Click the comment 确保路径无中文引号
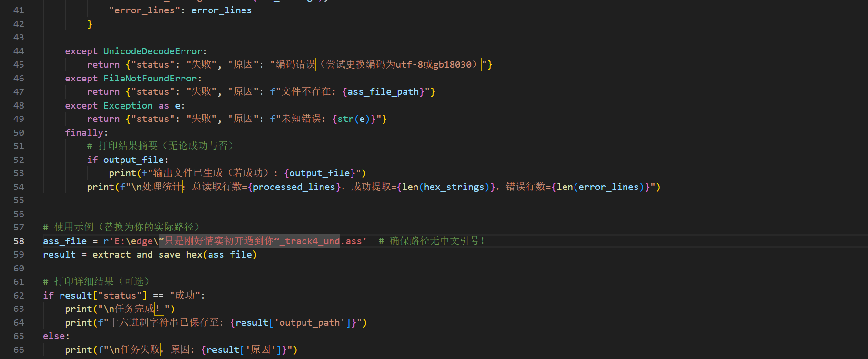 tap(432, 241)
